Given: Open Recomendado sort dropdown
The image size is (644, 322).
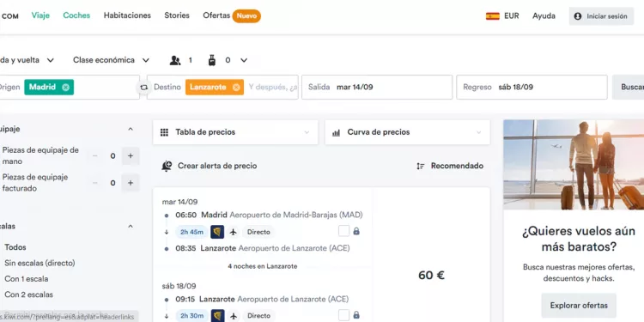Looking at the screenshot, I should click(450, 166).
